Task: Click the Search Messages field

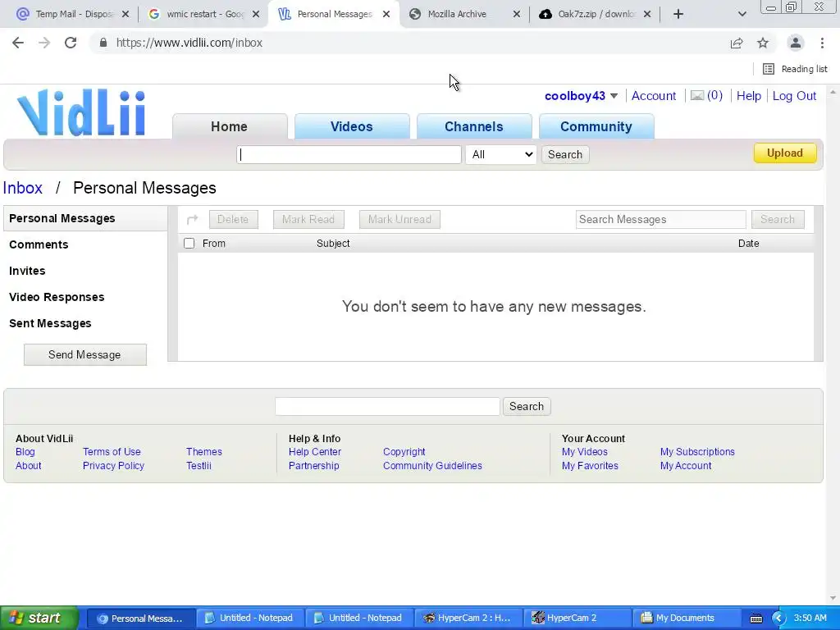Action: (660, 219)
